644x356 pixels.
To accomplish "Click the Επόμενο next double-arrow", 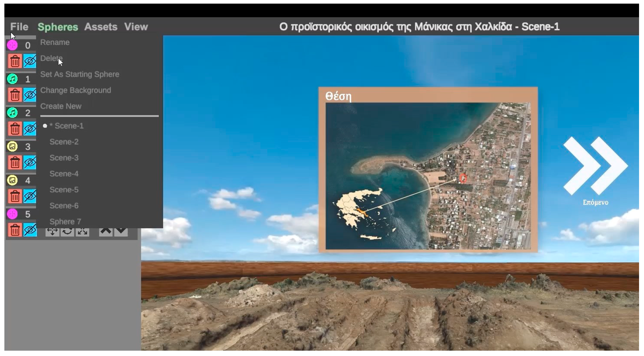I will pos(595,166).
